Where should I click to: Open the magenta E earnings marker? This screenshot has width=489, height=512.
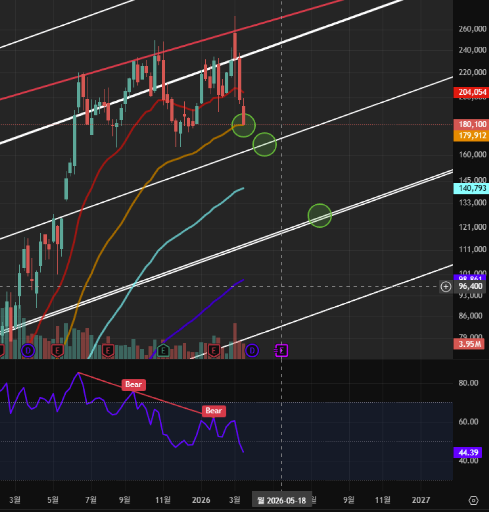(x=282, y=350)
